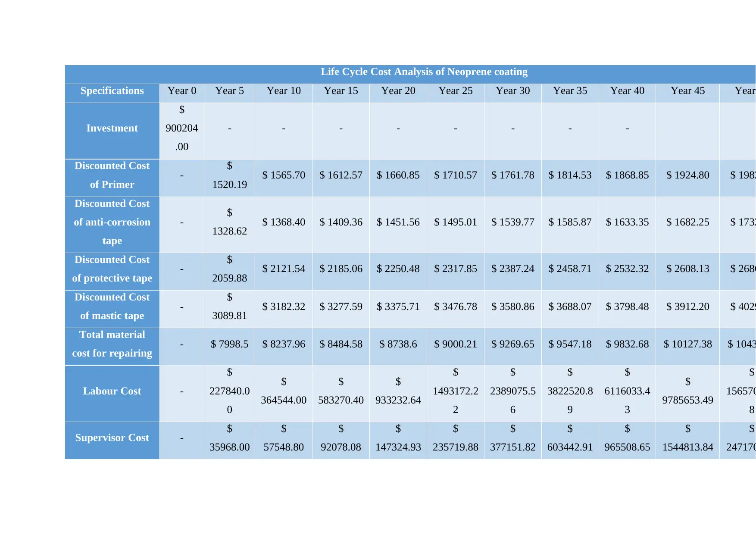Screen dimensions: 756x535
Task: Click mastic tape cost '$ 3912.20'
Action: pyautogui.click(x=688, y=307)
